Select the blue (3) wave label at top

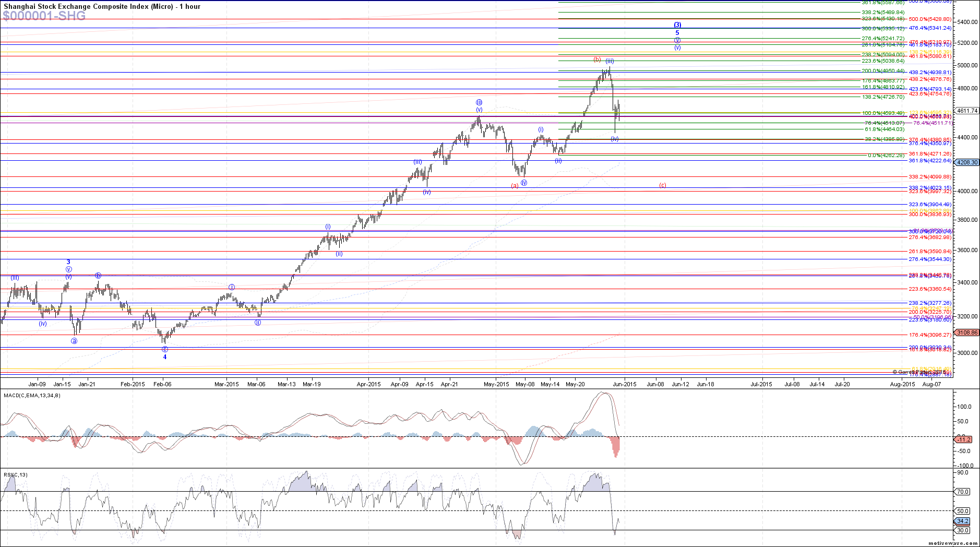[x=677, y=25]
